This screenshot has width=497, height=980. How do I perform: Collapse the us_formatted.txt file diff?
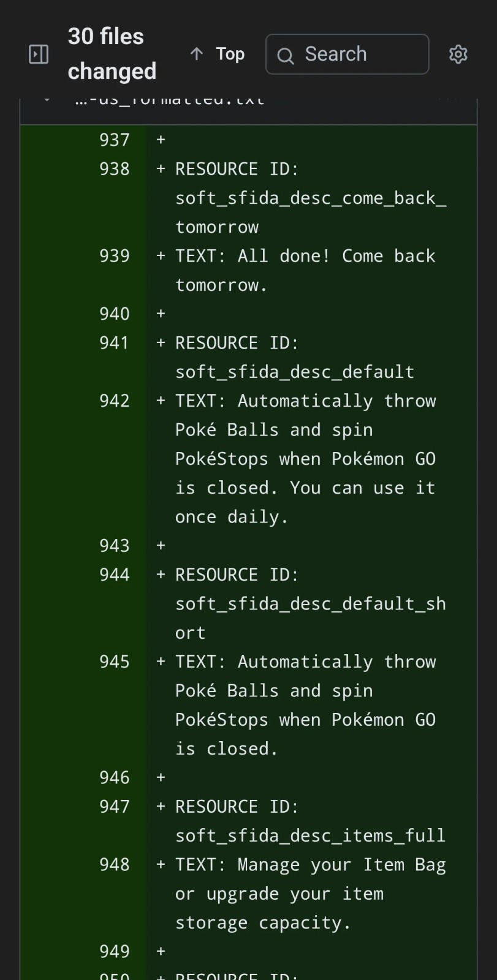(47, 100)
